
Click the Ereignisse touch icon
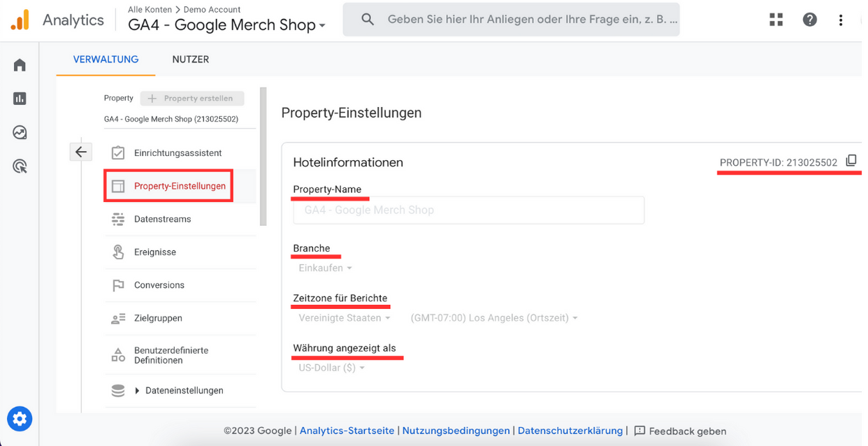[118, 252]
